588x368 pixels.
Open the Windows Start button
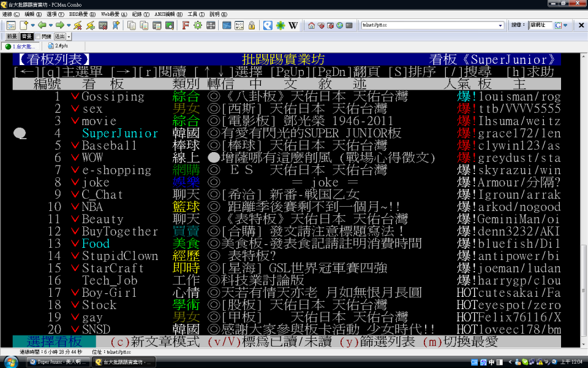coord(10,362)
